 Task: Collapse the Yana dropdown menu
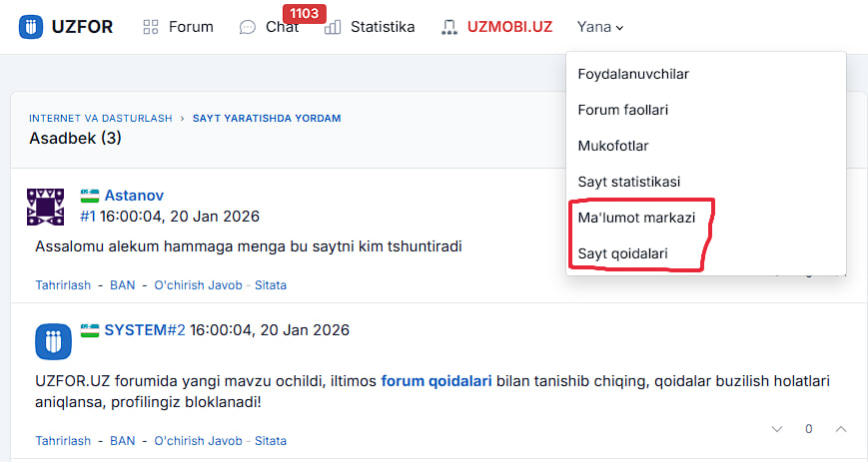click(x=600, y=27)
